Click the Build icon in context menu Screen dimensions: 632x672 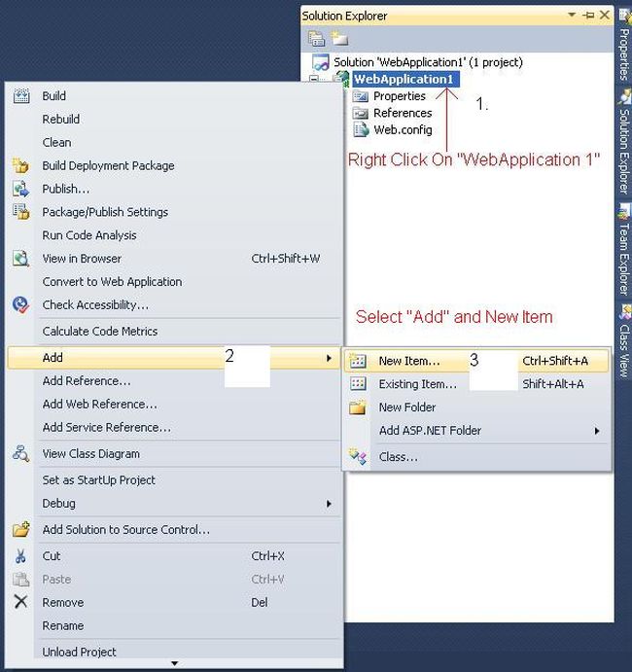20,96
